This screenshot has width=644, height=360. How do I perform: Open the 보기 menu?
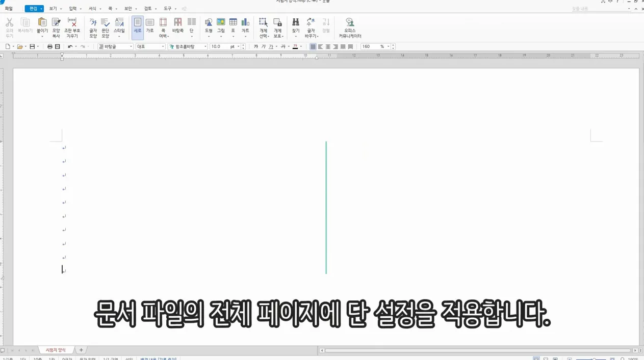pos(53,9)
